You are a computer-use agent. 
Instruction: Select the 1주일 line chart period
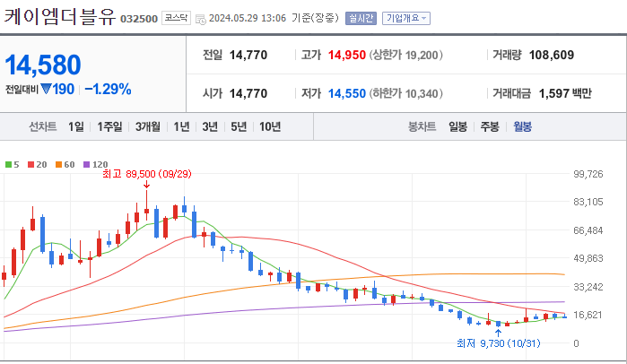110,127
